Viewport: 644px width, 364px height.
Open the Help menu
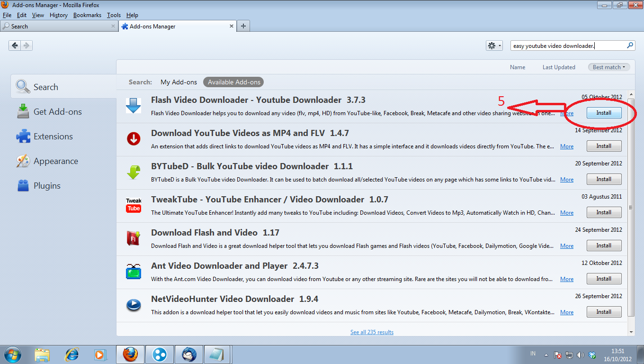coord(132,15)
